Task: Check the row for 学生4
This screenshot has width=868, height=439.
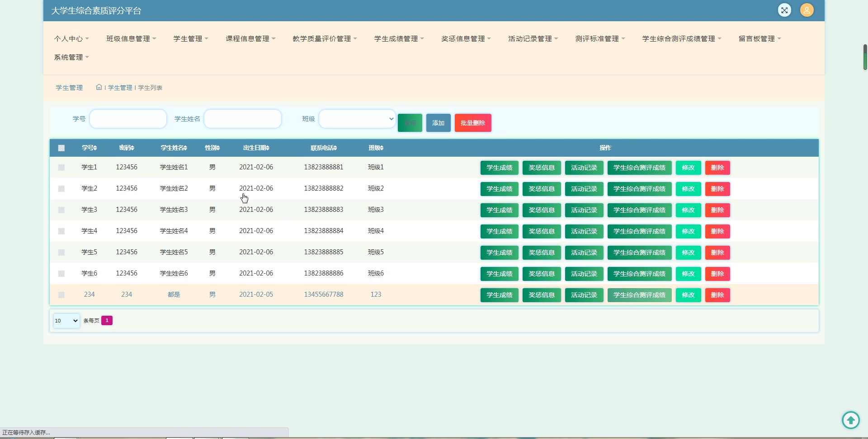Action: tap(61, 231)
